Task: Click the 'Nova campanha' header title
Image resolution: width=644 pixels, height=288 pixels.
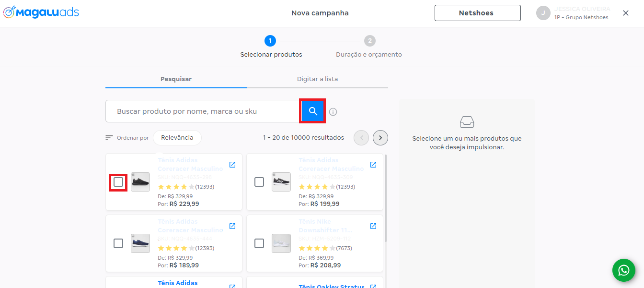Action: [320, 13]
